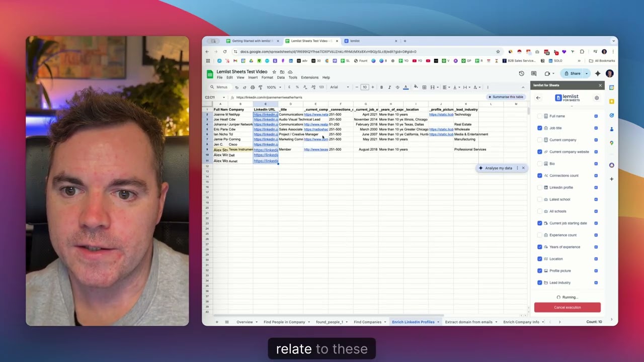The image size is (644, 362).
Task: Open the comments panel icon
Action: [534, 73]
